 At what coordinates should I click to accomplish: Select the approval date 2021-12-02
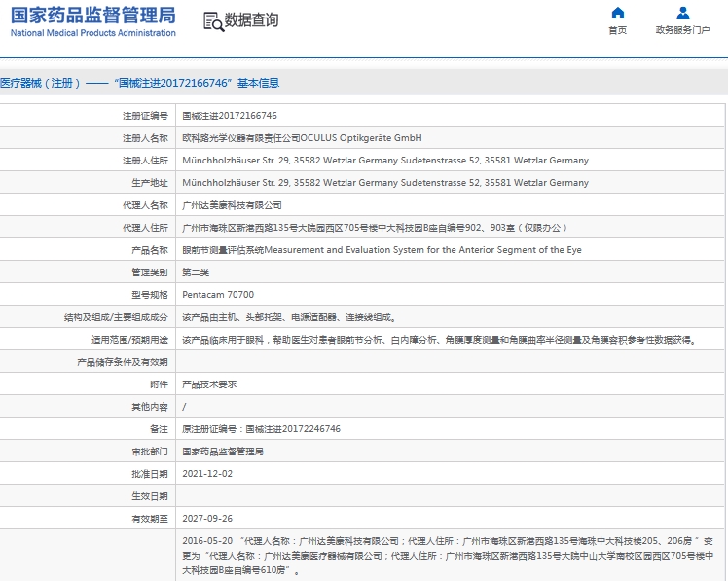coord(207,474)
